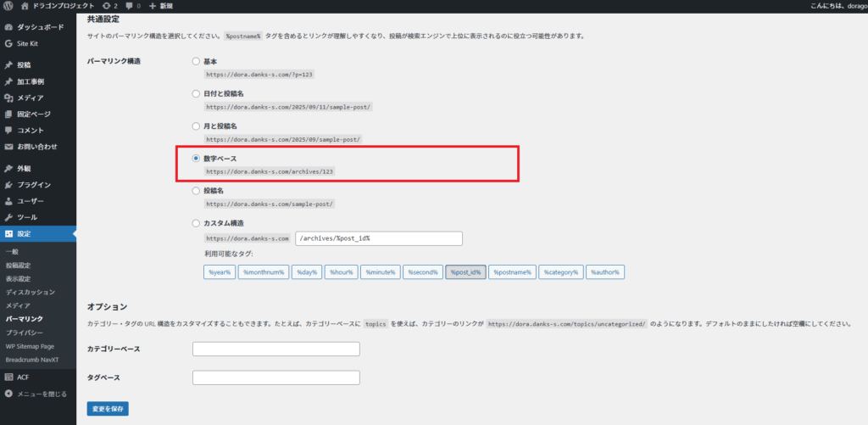This screenshot has width=868, height=425.
Task: Select the カスタム構造 radio button
Action: (197, 223)
